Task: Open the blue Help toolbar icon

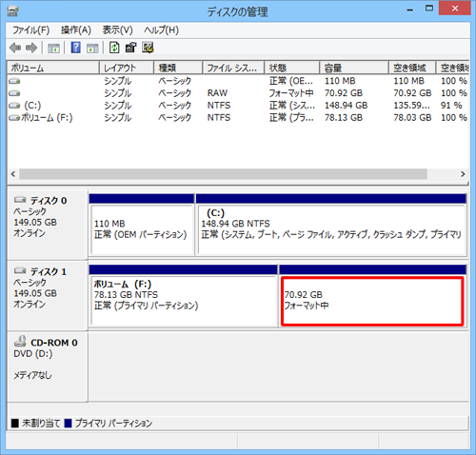Action: (x=75, y=48)
